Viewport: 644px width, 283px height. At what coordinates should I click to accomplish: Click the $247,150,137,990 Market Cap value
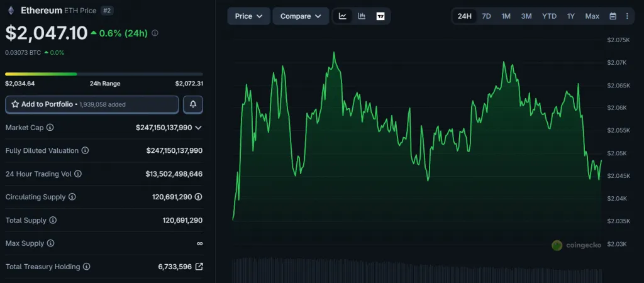(164, 128)
